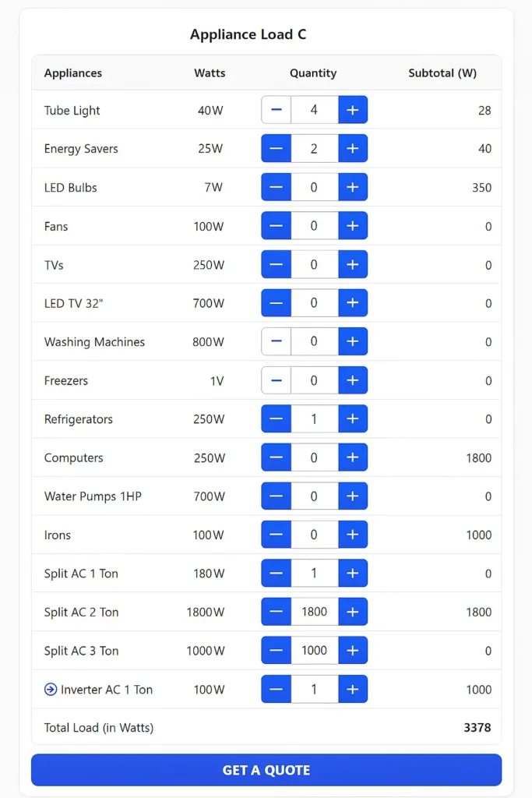Decrease Irons quantity
This screenshot has height=798, width=532.
pos(276,535)
